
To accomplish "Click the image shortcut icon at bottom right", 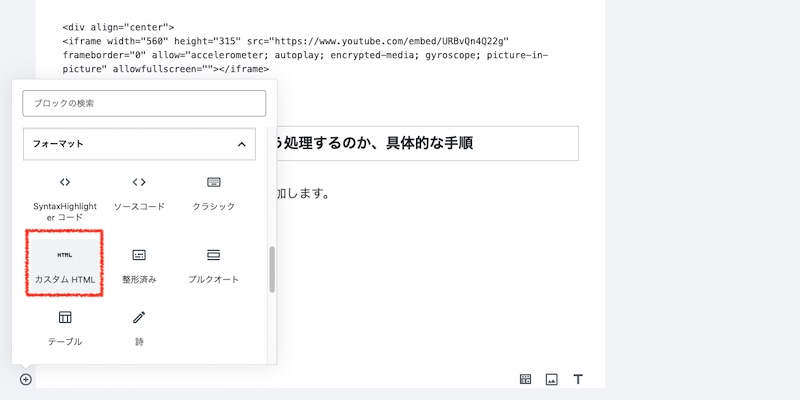I will tap(552, 379).
